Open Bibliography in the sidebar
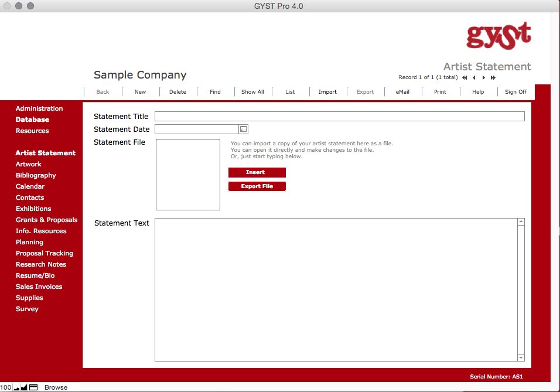This screenshot has height=392, width=560. (36, 175)
